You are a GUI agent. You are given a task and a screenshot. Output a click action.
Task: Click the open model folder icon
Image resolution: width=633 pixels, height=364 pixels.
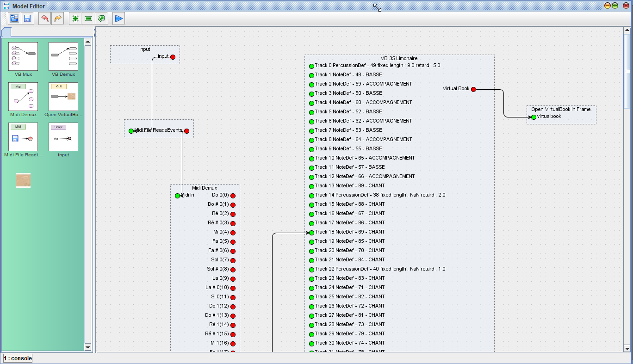[x=14, y=19]
